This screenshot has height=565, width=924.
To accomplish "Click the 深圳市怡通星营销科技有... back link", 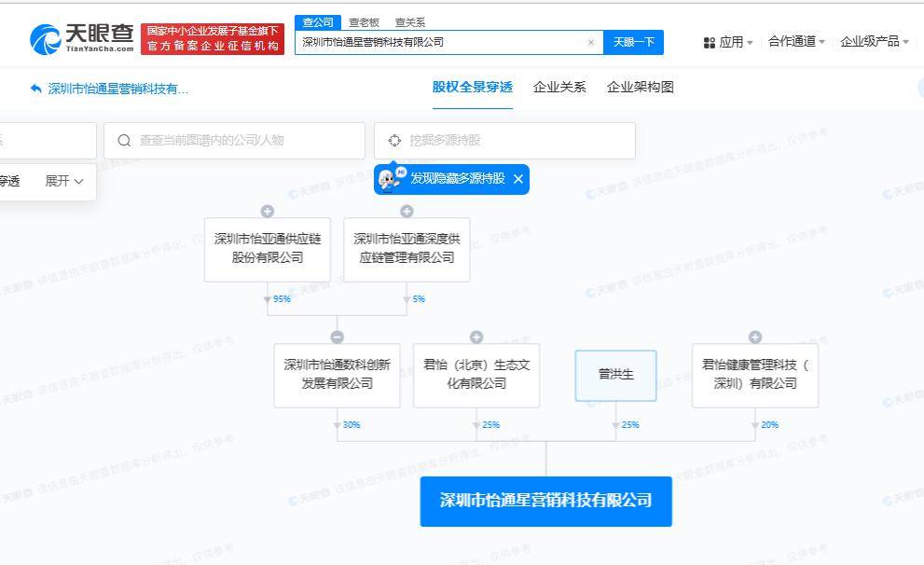I will tap(117, 89).
